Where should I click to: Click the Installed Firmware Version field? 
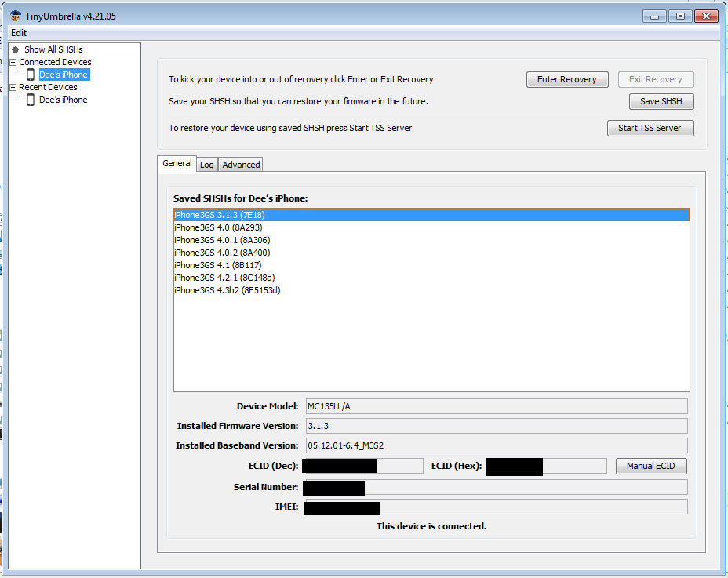tap(497, 426)
